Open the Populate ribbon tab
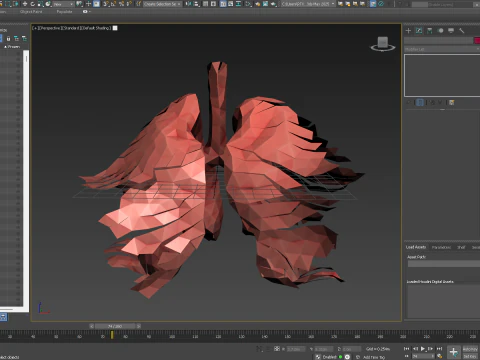 pyautogui.click(x=64, y=12)
